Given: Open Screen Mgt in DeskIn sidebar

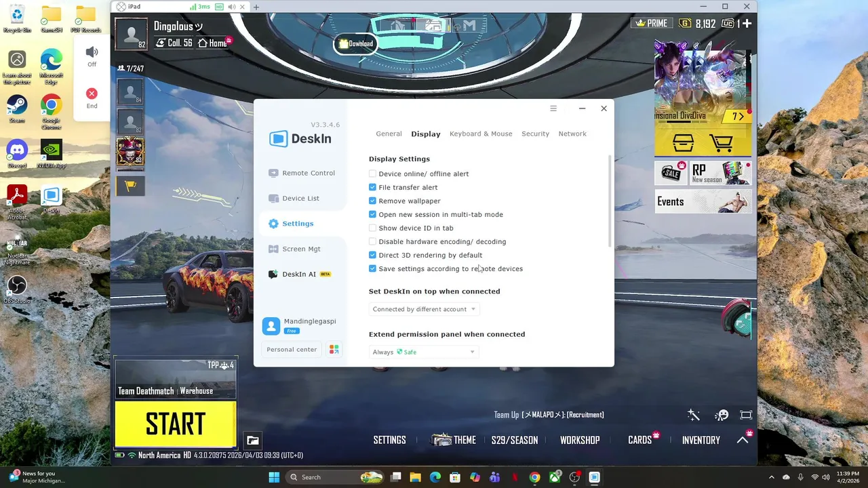Looking at the screenshot, I should coord(294,249).
